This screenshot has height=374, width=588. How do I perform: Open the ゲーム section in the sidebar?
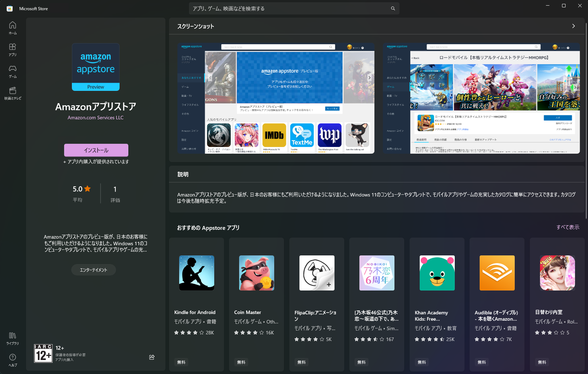tap(12, 72)
